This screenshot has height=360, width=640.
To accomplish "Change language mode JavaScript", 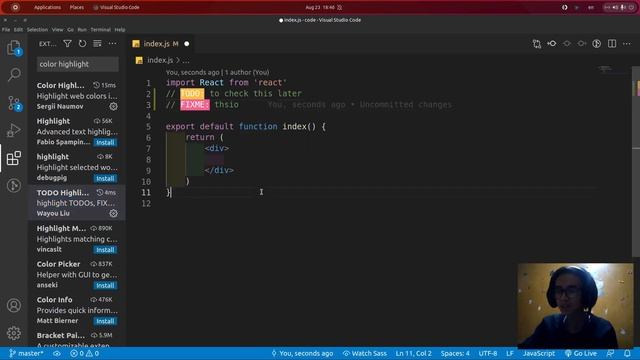I will (539, 353).
